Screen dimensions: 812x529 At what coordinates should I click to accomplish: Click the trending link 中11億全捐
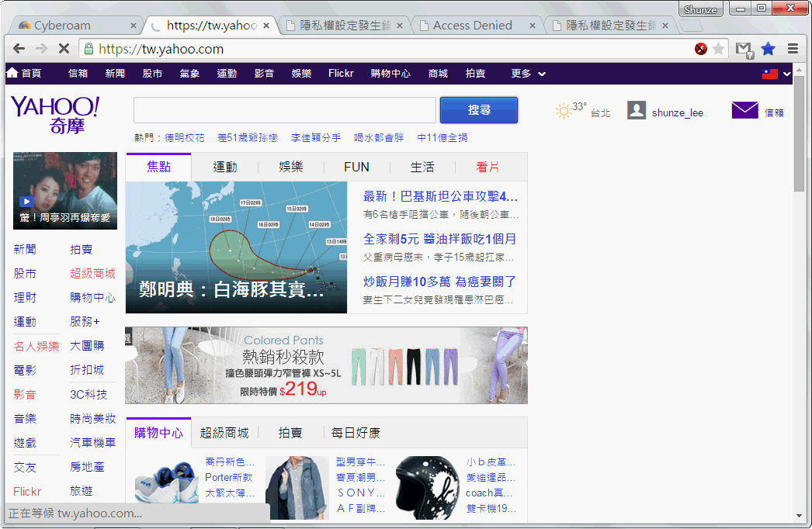(x=442, y=138)
